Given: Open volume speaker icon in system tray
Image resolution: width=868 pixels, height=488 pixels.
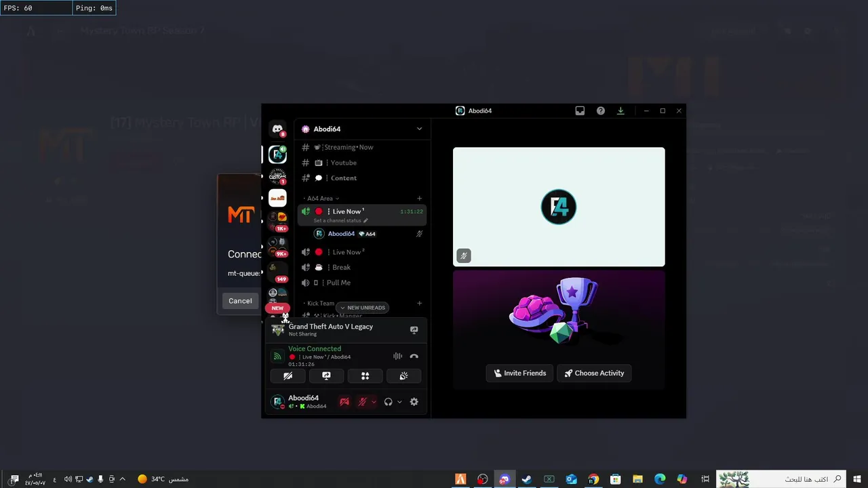Looking at the screenshot, I should (68, 479).
